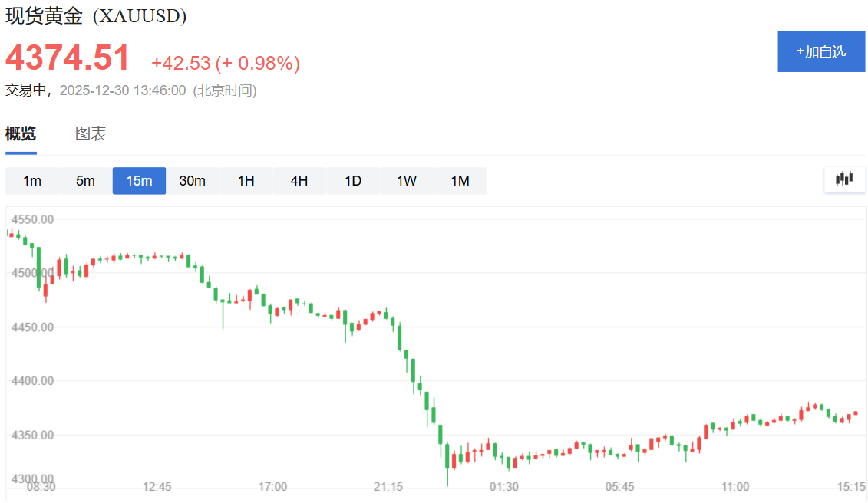868x503 pixels.
Task: Open the 图表 chart tab
Action: click(x=91, y=134)
